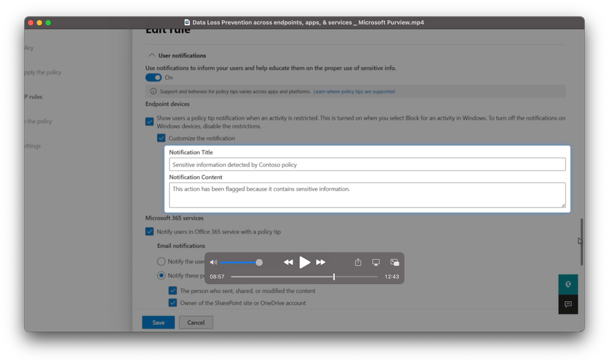Uncheck the person who sent, shared, or modified
This screenshot has width=609, height=364.
tap(173, 291)
